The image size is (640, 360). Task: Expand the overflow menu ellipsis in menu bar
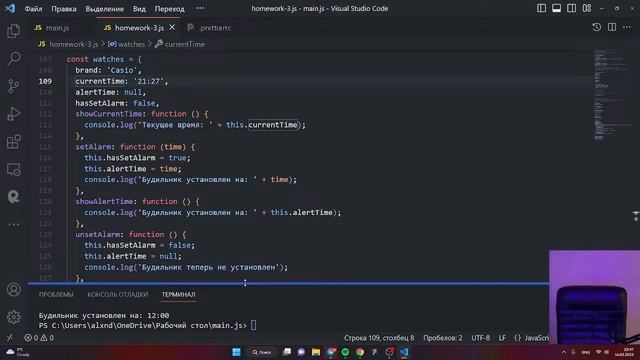pyautogui.click(x=200, y=8)
